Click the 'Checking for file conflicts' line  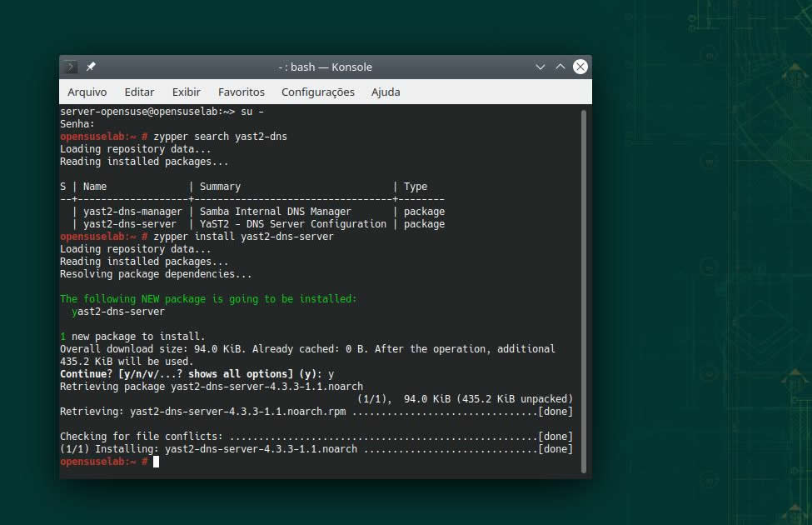316,437
